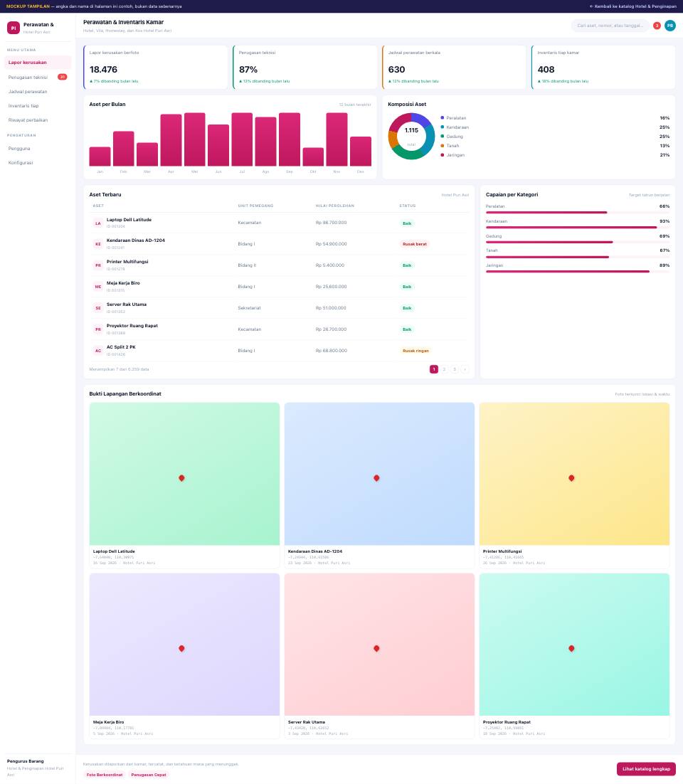Go to Jadwal perawatan
The width and height of the screenshot is (683, 784).
click(38, 92)
